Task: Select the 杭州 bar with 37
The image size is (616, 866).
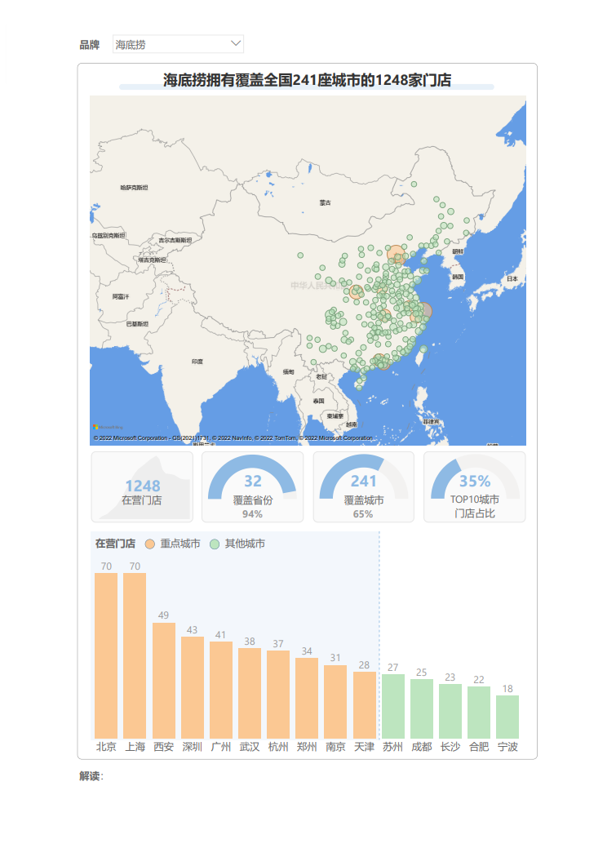Action: point(278,695)
